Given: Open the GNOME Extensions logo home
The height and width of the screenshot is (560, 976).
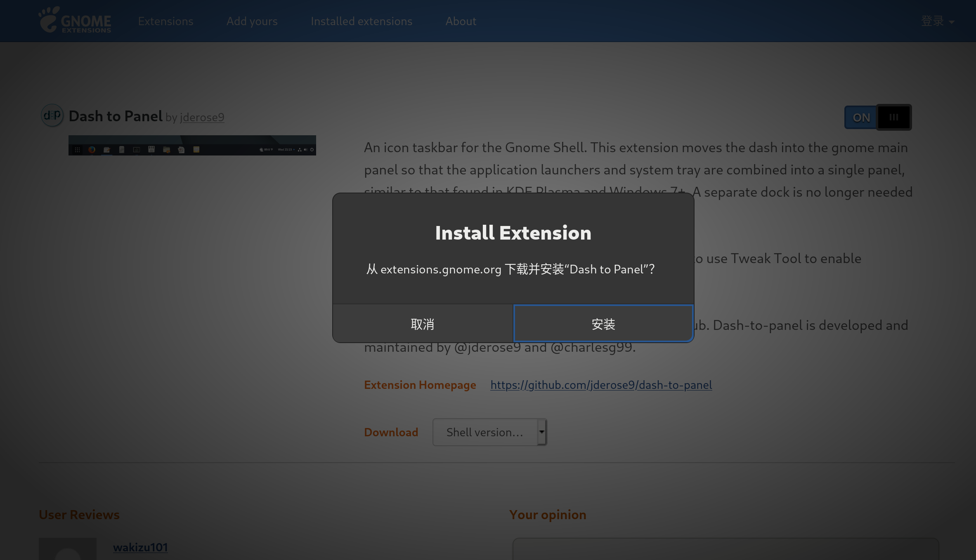Looking at the screenshot, I should pos(75,20).
